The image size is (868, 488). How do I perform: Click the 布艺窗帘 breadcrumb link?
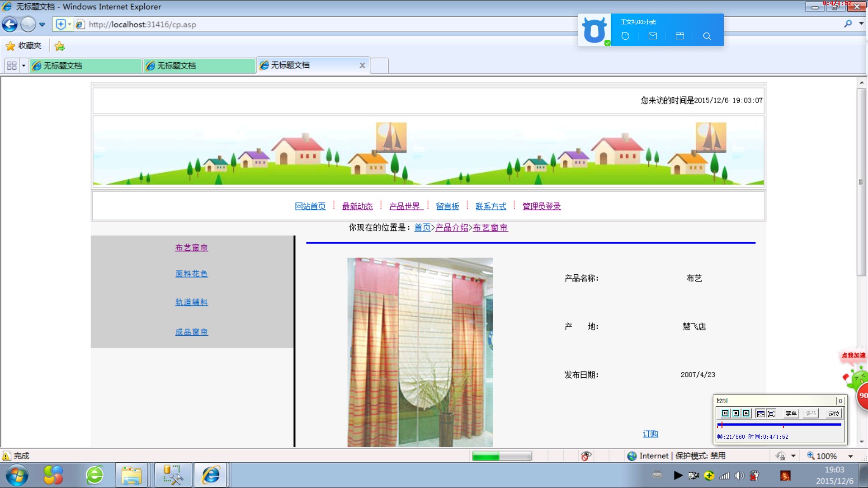490,227
